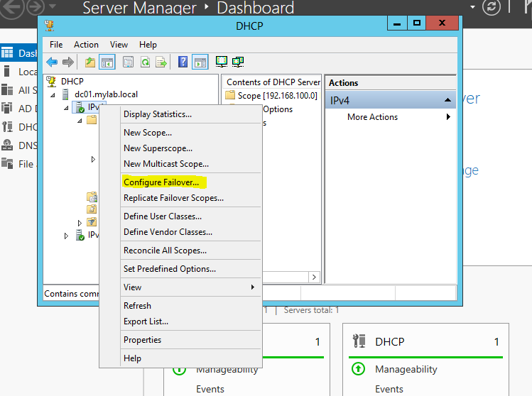This screenshot has height=396, width=532.
Task: Click the green Refresh toolbar icon
Action: pyautogui.click(x=145, y=62)
